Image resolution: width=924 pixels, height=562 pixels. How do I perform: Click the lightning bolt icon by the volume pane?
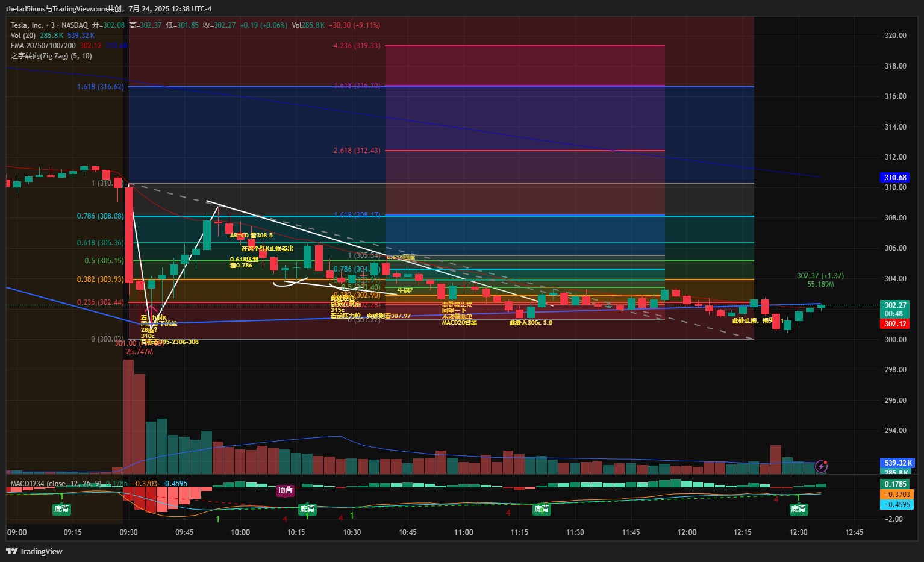(x=821, y=466)
